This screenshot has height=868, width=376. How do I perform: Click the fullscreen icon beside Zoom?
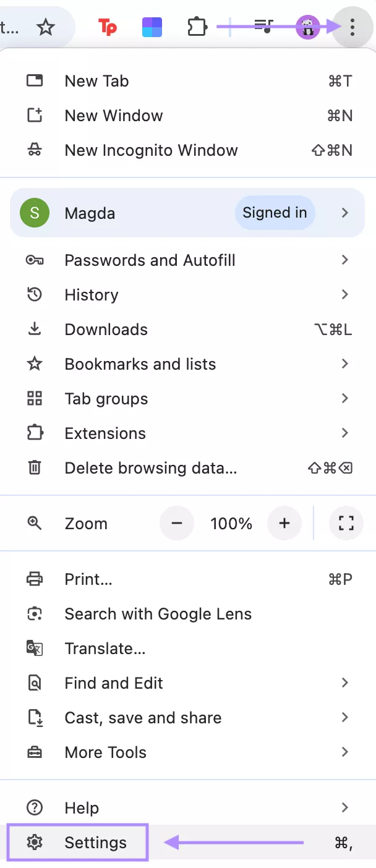pyautogui.click(x=346, y=523)
